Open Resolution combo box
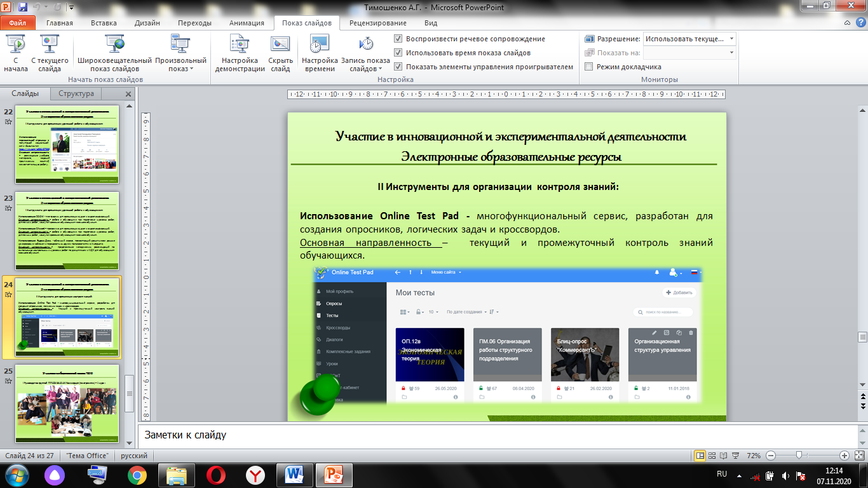 pos(689,39)
